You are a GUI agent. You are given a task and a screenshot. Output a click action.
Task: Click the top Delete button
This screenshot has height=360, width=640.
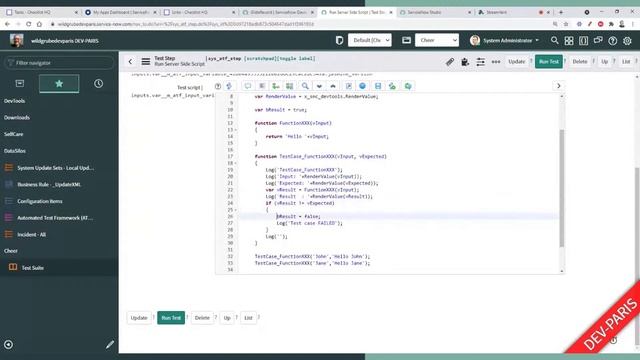580,62
